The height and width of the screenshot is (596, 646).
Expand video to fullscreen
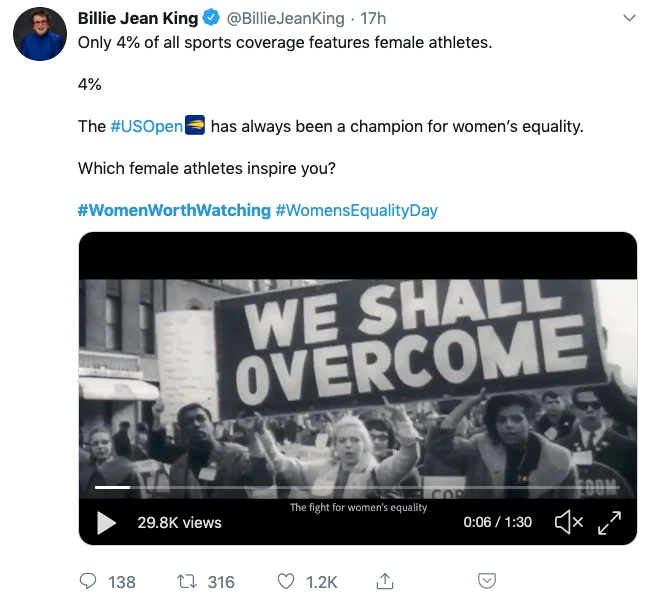pyautogui.click(x=609, y=522)
